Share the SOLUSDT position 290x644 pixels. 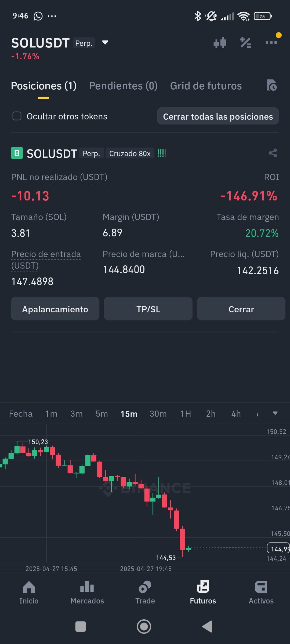273,153
